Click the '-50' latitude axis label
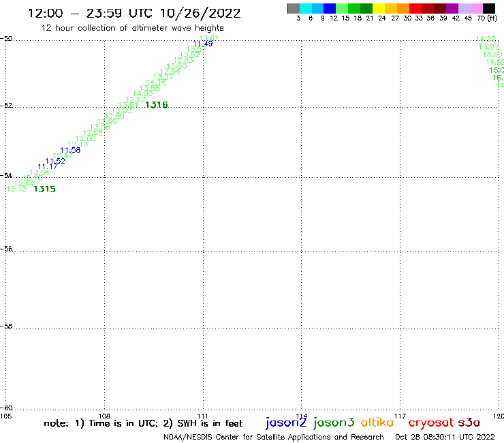This screenshot has width=504, height=443. click(x=6, y=39)
